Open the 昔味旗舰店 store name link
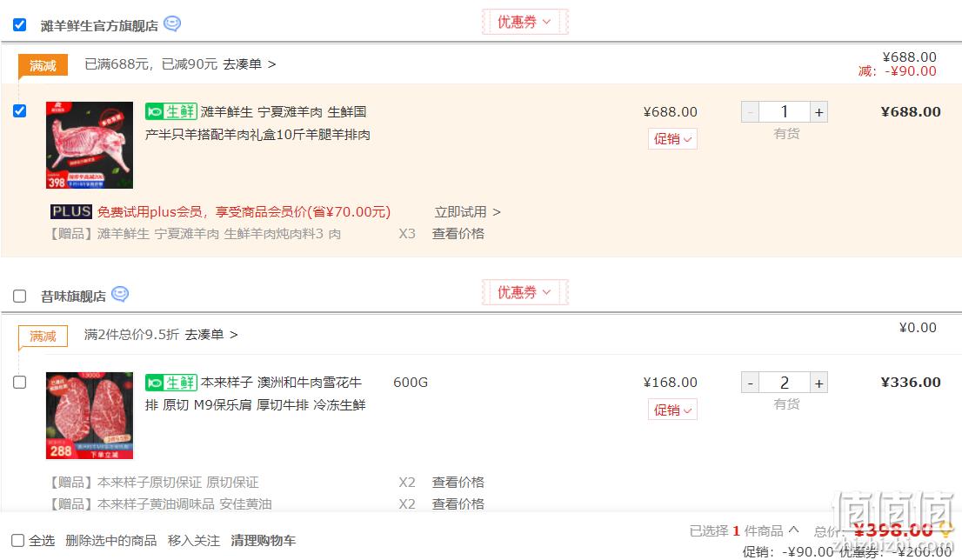This screenshot has width=962, height=560. [x=73, y=297]
